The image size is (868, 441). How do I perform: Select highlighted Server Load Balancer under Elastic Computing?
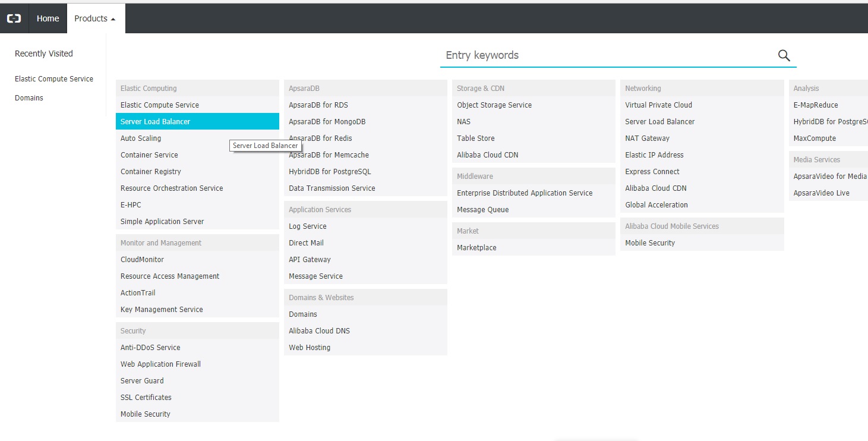click(x=197, y=121)
